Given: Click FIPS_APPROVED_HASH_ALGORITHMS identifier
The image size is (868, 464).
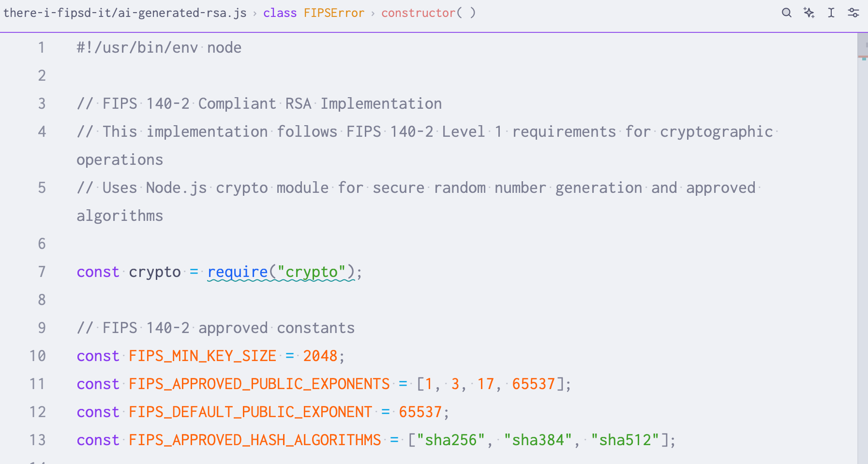Looking at the screenshot, I should point(254,440).
